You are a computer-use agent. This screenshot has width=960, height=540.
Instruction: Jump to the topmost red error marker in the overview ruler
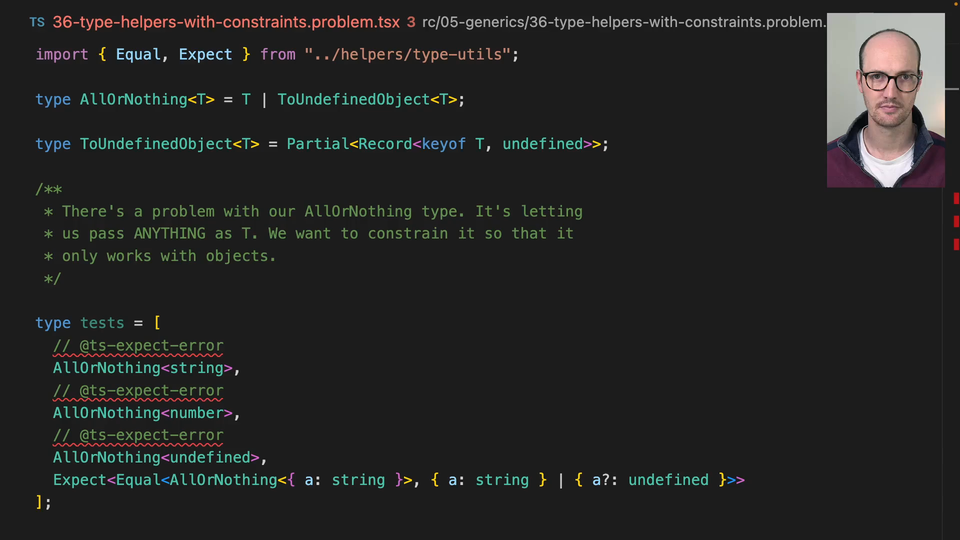(956, 200)
